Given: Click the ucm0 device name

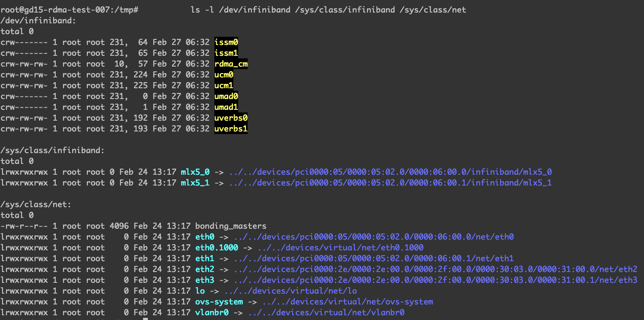Looking at the screenshot, I should [224, 75].
